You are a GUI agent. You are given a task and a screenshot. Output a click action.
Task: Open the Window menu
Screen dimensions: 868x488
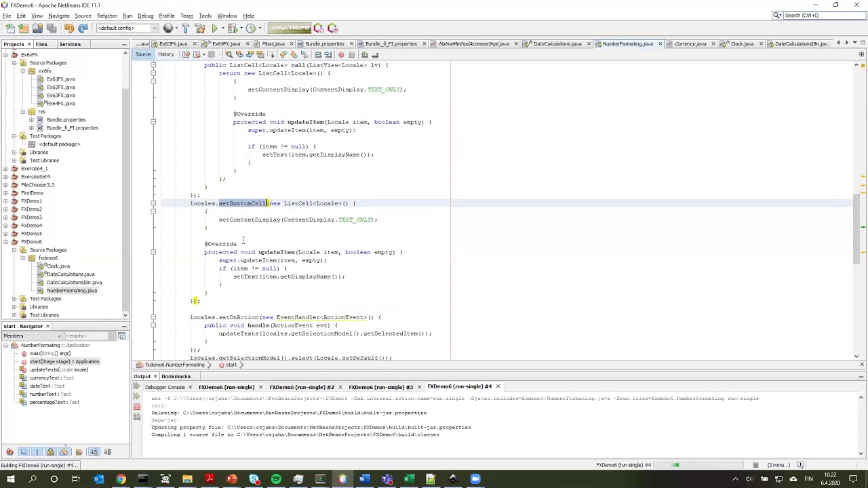click(x=227, y=16)
